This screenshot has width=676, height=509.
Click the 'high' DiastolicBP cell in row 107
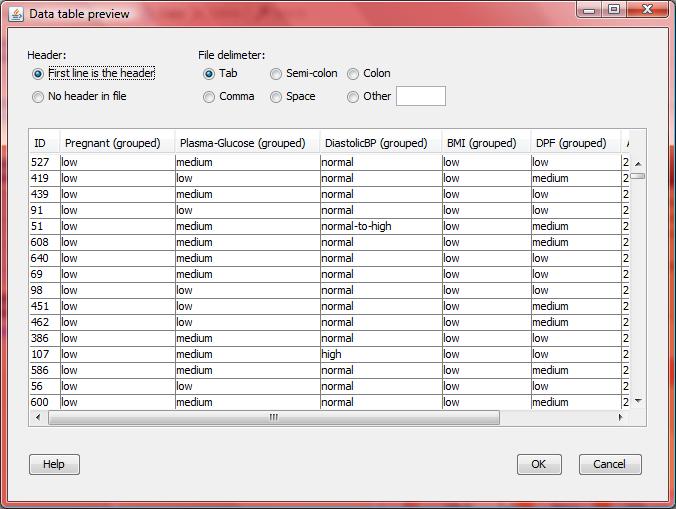pos(381,354)
